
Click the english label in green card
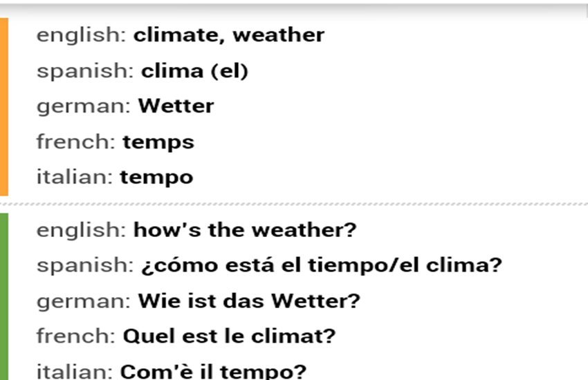point(82,230)
